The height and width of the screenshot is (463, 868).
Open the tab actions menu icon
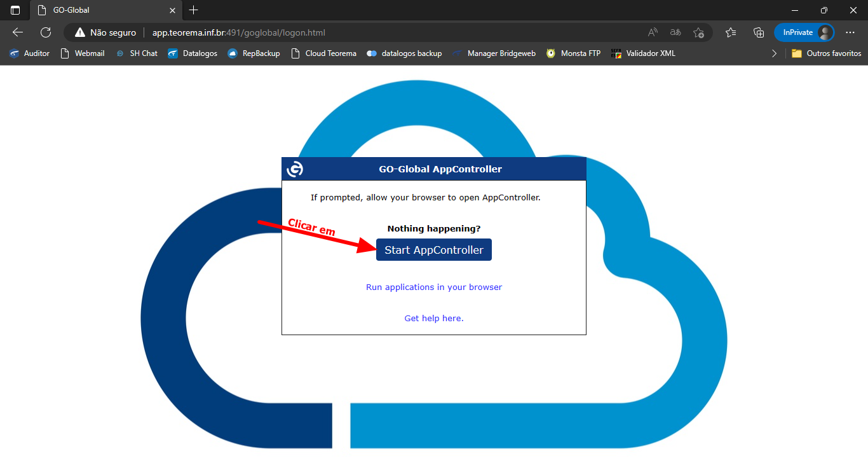[x=15, y=10]
